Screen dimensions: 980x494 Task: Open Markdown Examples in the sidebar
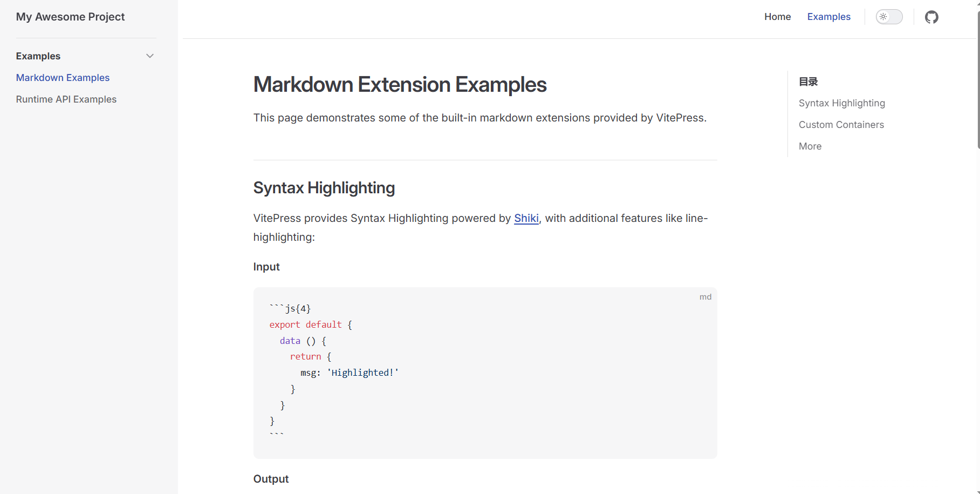[63, 78]
